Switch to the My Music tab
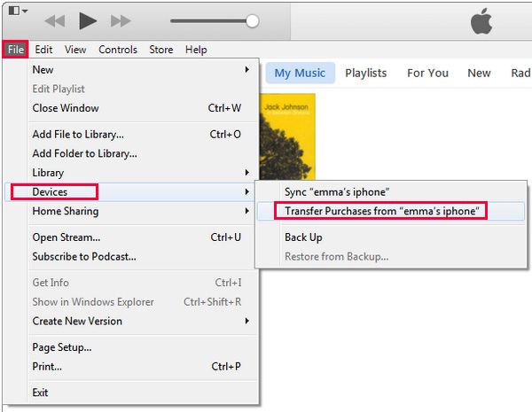The image size is (532, 412). [300, 73]
